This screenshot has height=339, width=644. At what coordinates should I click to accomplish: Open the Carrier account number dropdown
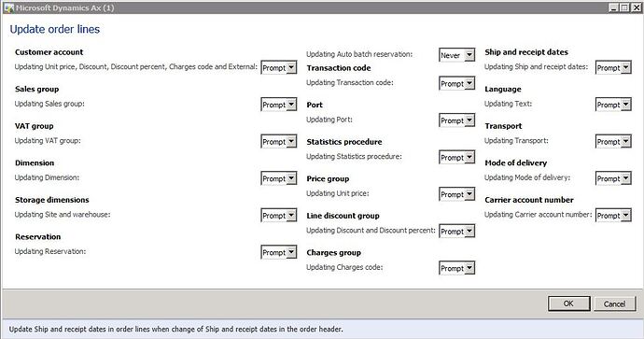click(x=613, y=216)
